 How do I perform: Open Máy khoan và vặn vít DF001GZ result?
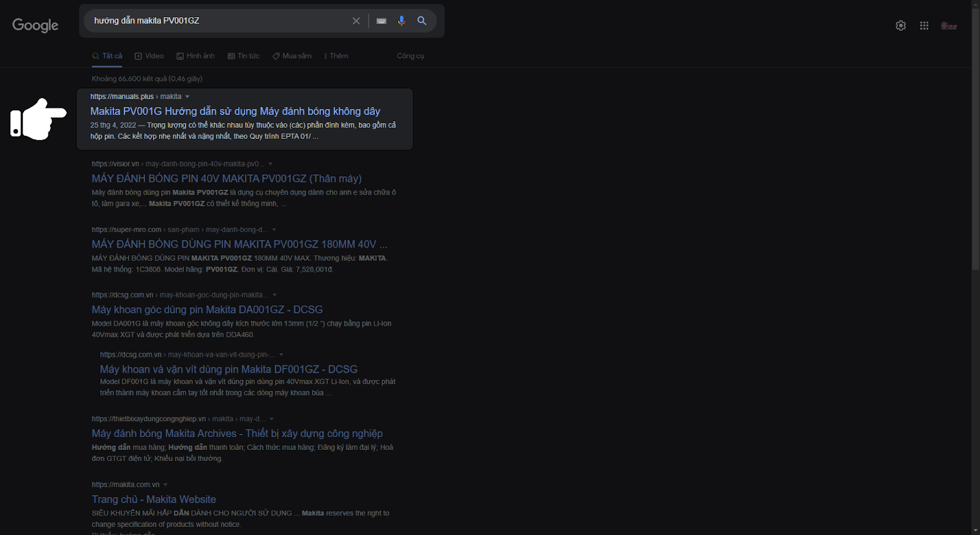pyautogui.click(x=228, y=369)
